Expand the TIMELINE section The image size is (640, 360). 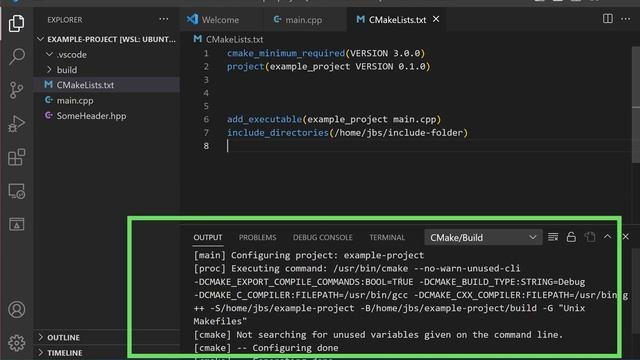pyautogui.click(x=107, y=353)
